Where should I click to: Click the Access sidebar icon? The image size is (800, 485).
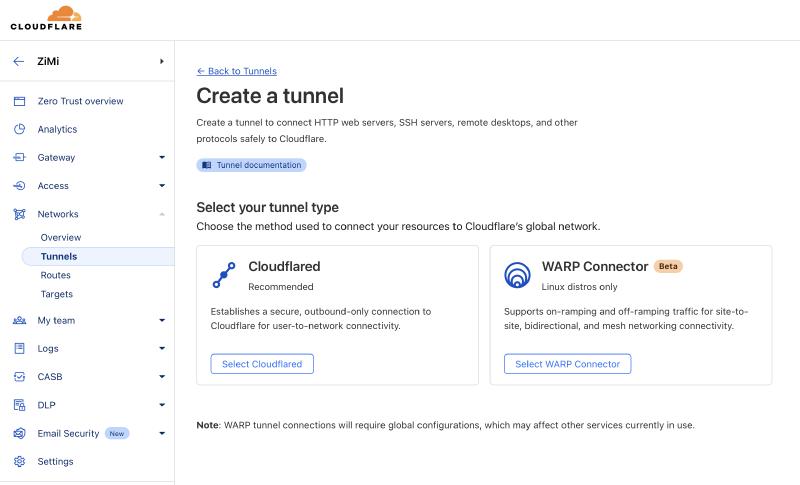tap(19, 186)
